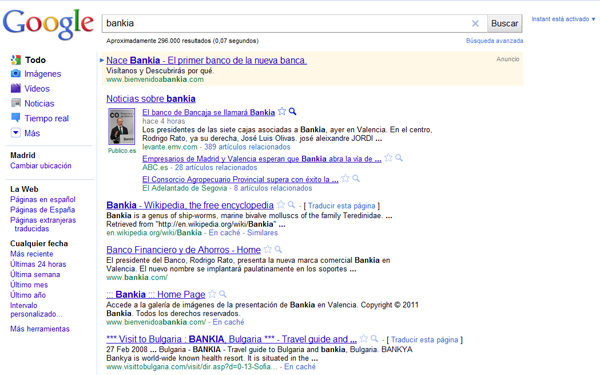Star the Visit to Bulgaria result
This screenshot has width=600, height=375.
tap(364, 339)
